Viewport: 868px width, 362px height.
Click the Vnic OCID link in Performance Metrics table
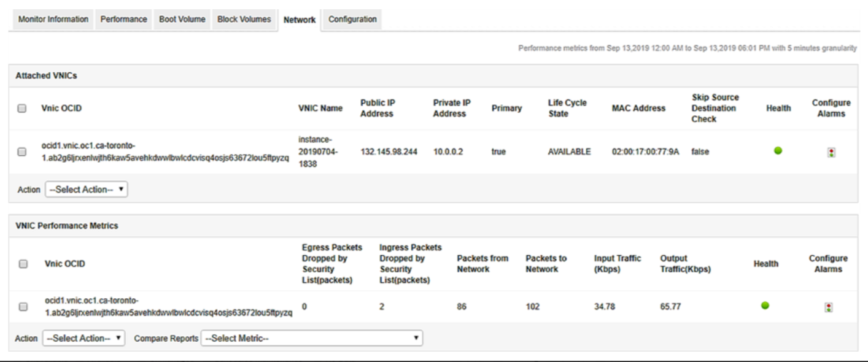pos(168,307)
